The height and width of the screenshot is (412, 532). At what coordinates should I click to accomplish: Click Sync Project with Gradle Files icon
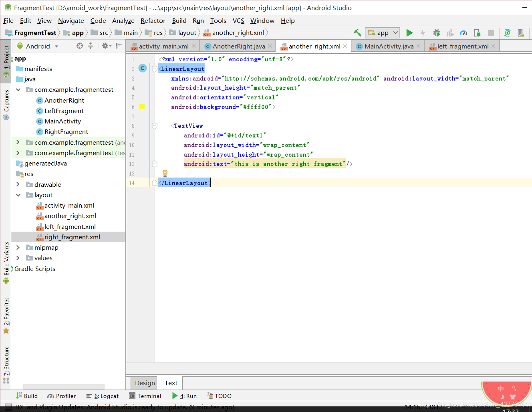[507, 33]
